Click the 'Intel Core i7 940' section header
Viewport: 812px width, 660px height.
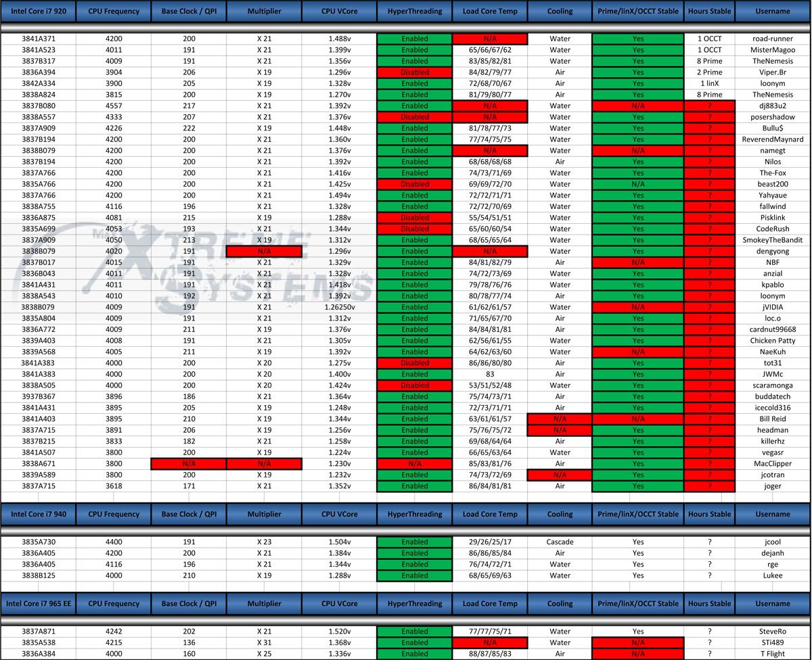click(38, 514)
